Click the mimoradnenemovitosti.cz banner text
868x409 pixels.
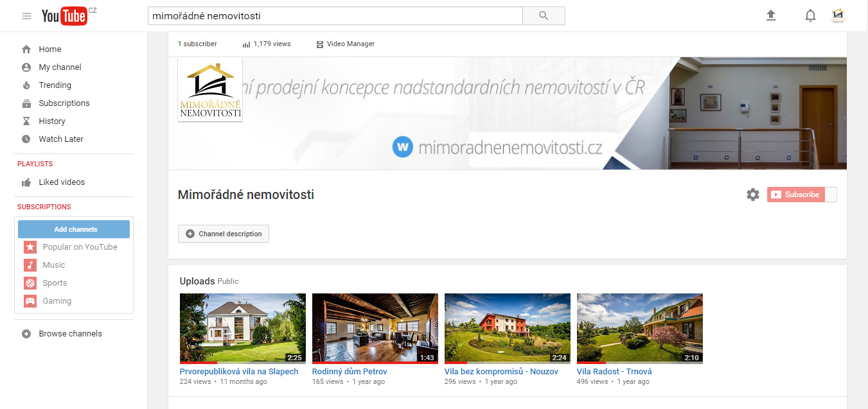pyautogui.click(x=510, y=148)
